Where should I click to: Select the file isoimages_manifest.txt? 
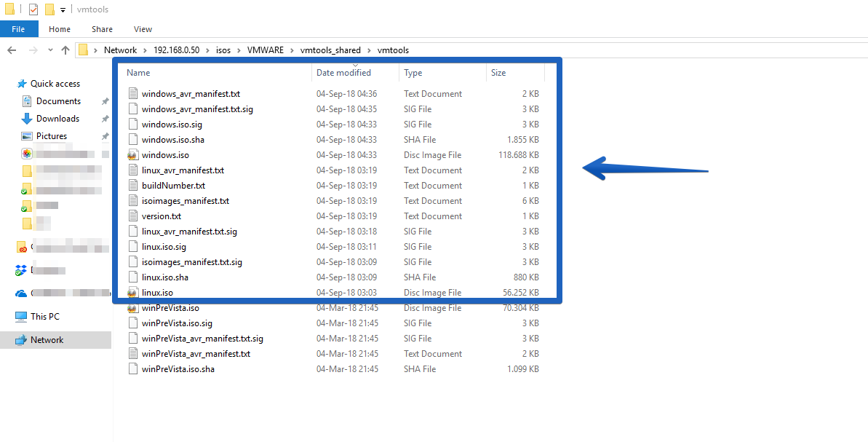click(185, 201)
